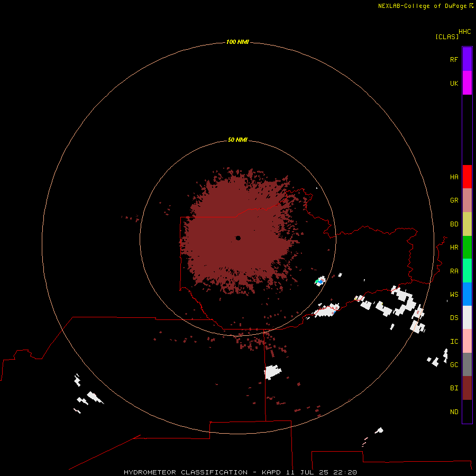Click the KAPD radar site identifier

tap(271, 472)
